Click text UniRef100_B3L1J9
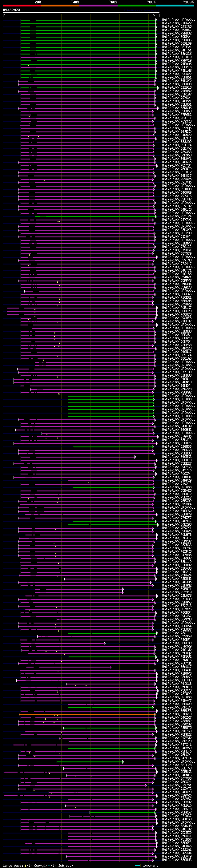Viewport: 197px width, 868px height. click(177, 562)
